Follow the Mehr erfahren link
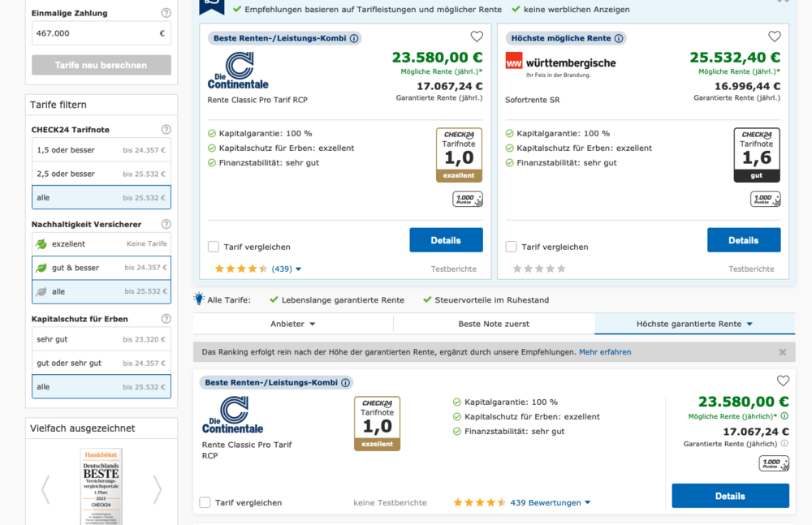Screen dimensions: 812x525 pyautogui.click(x=605, y=352)
